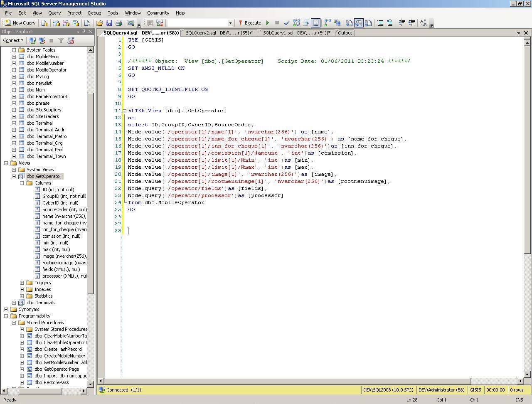The width and height of the screenshot is (532, 404).
Task: Switch to the SQLQuery2.sql tab
Action: [219, 33]
